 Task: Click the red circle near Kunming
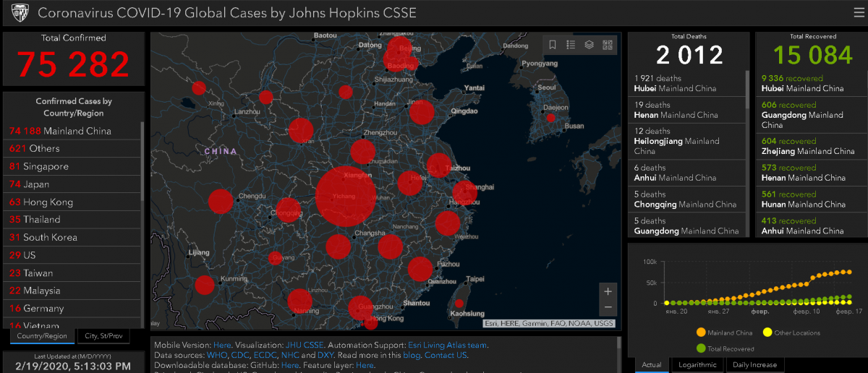205,285
